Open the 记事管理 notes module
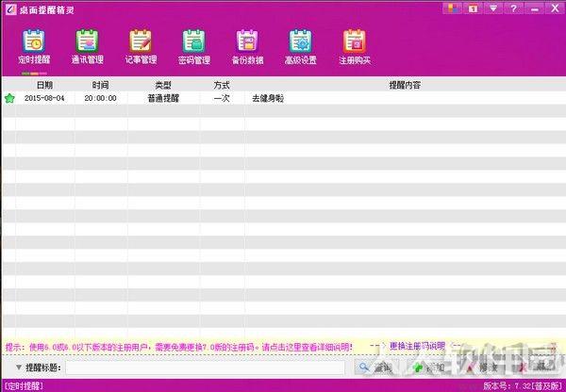The height and width of the screenshot is (392, 566). (x=141, y=47)
